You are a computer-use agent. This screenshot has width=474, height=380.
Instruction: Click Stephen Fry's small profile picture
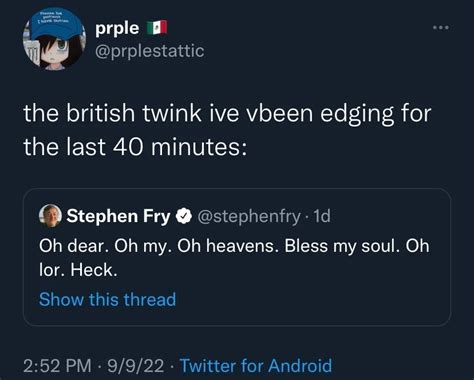tap(50, 216)
